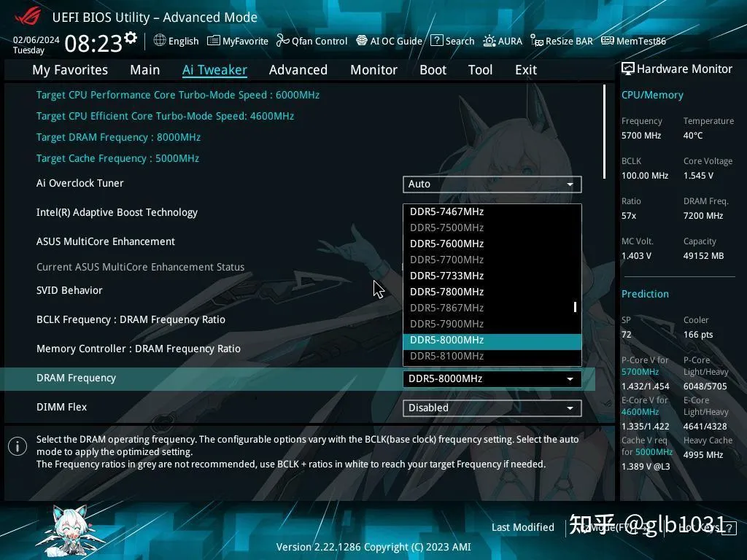Click the dropdown list scrollbar thumb

coord(575,307)
